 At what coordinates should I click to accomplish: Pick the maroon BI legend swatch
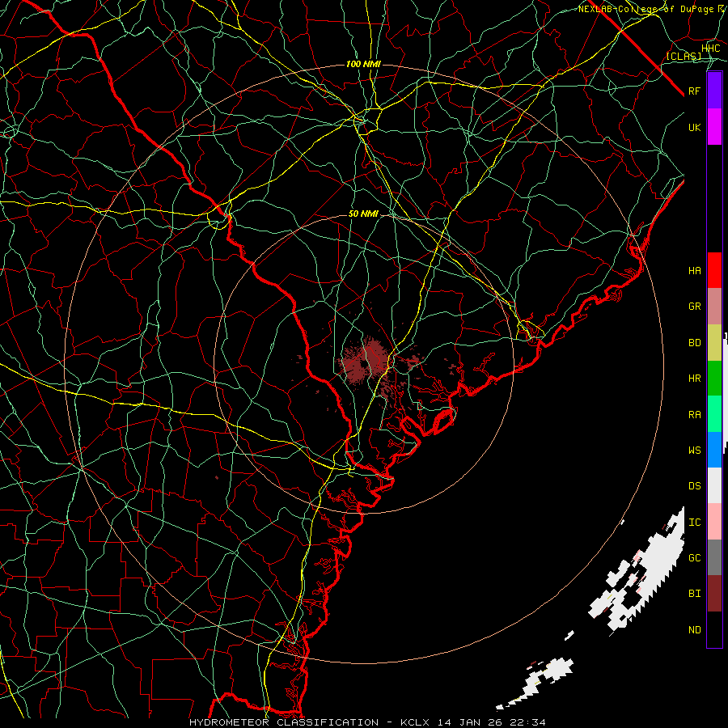click(714, 594)
